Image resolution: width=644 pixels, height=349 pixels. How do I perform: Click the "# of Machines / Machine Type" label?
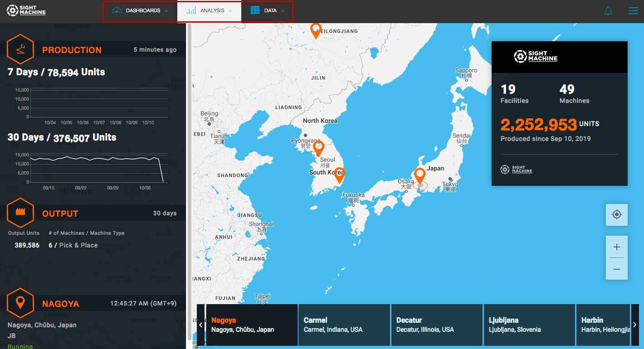click(x=86, y=233)
